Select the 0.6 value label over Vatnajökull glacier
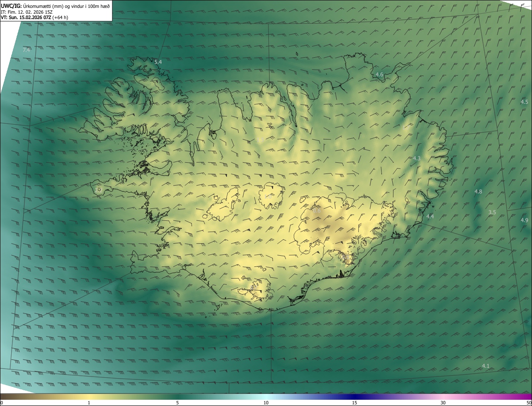532x406 pixels. pos(317,211)
